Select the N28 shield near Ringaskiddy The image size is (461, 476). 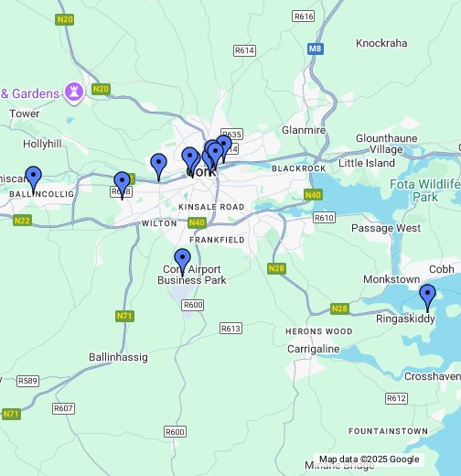339,308
